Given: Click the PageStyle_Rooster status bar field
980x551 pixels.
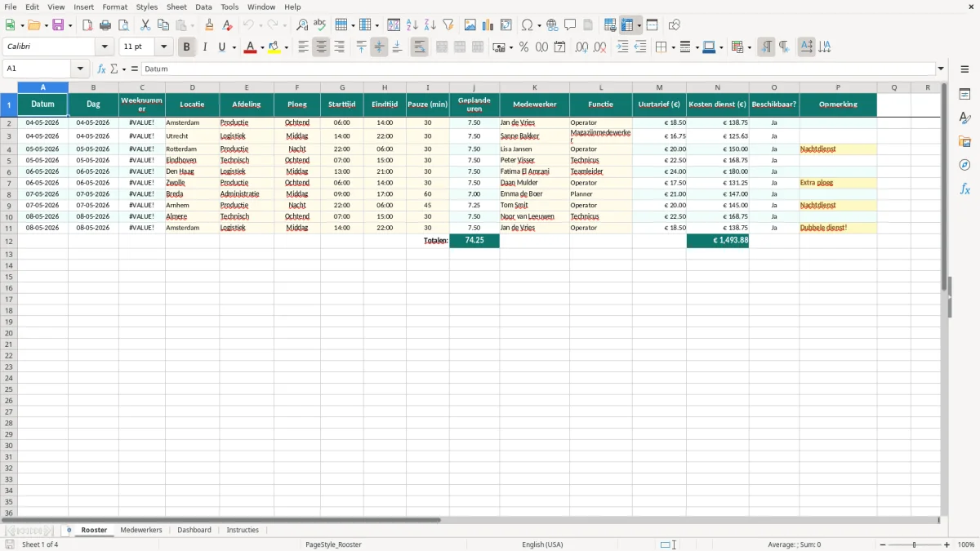Looking at the screenshot, I should (333, 544).
